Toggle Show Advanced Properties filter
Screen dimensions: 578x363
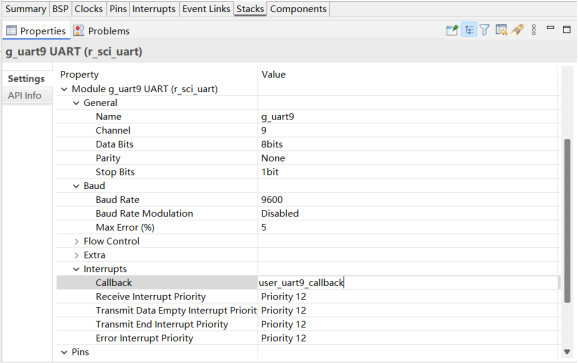pyautogui.click(x=485, y=30)
